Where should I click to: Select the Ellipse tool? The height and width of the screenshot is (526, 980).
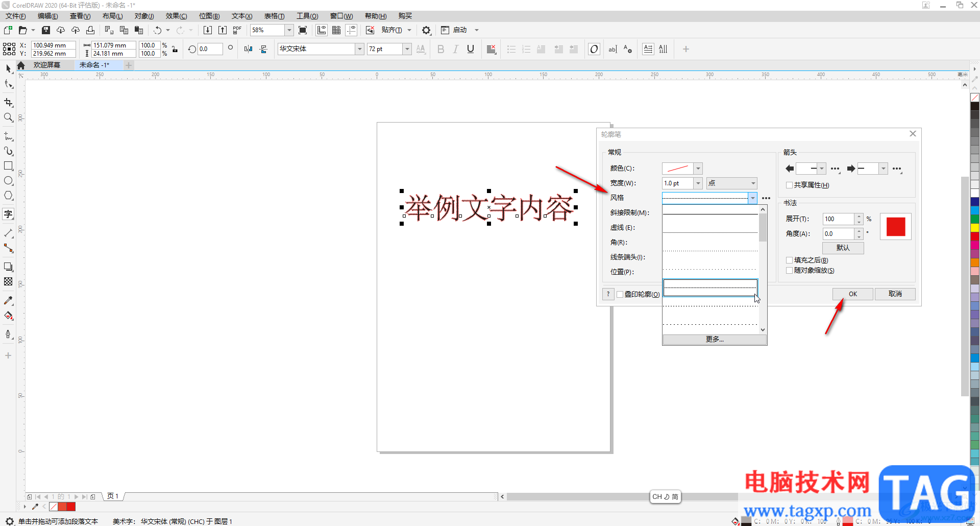coord(8,181)
